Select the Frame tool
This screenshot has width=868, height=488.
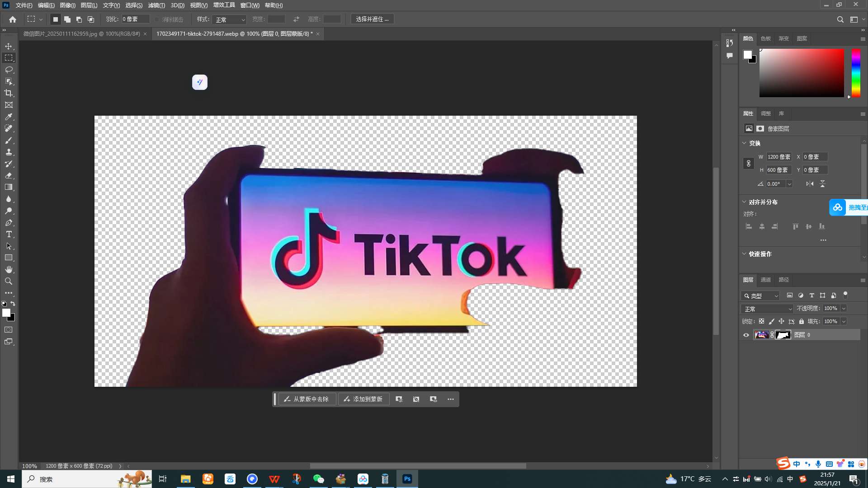9,105
